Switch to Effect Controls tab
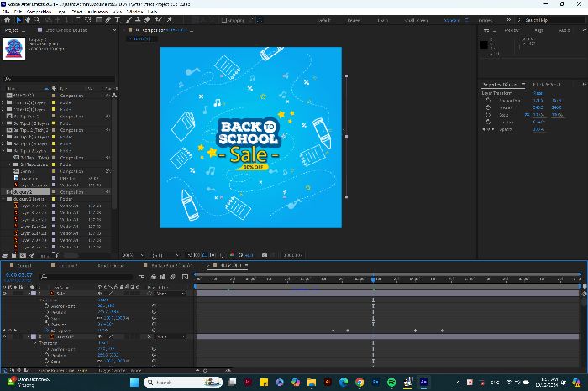Viewport: 588px width, 391px height. pos(66,30)
